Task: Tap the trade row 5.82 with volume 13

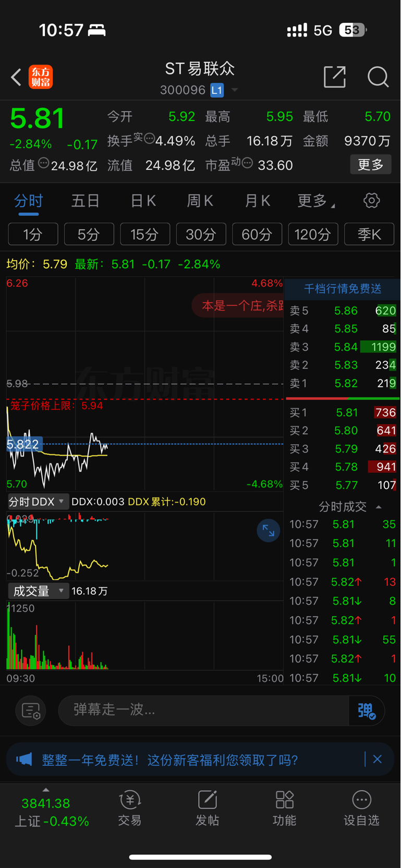Action: [x=343, y=582]
